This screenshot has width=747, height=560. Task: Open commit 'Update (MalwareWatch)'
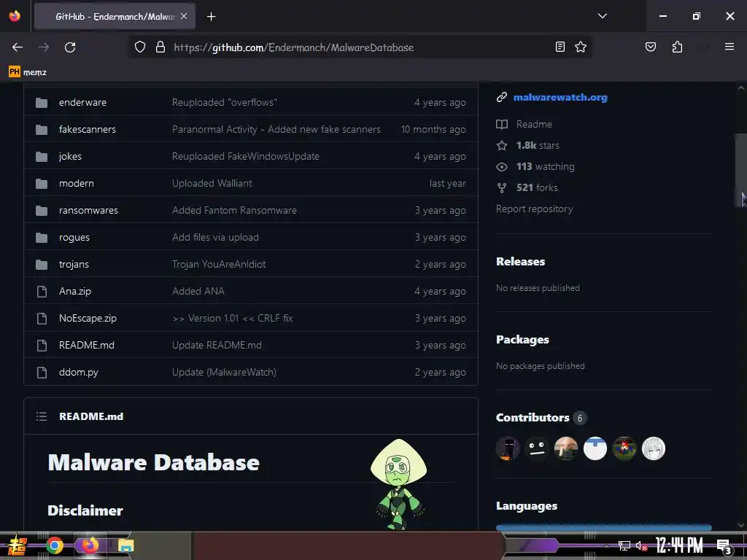[x=224, y=373]
